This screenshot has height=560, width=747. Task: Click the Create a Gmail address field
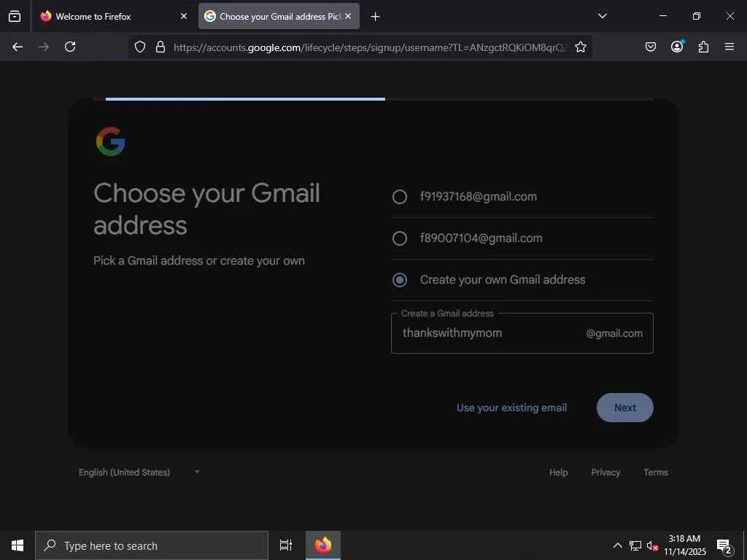click(x=522, y=333)
